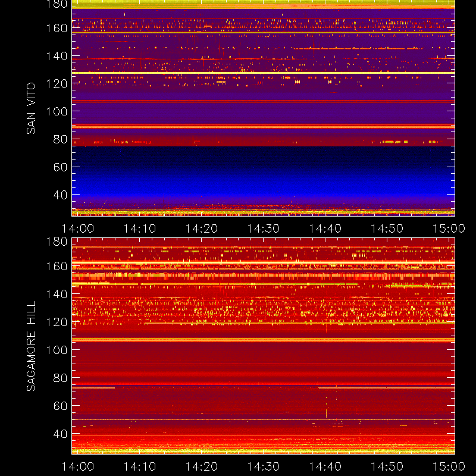The image size is (476, 476).
Task: Click the SAGAMORE HILL axis title
Action: pos(31,346)
